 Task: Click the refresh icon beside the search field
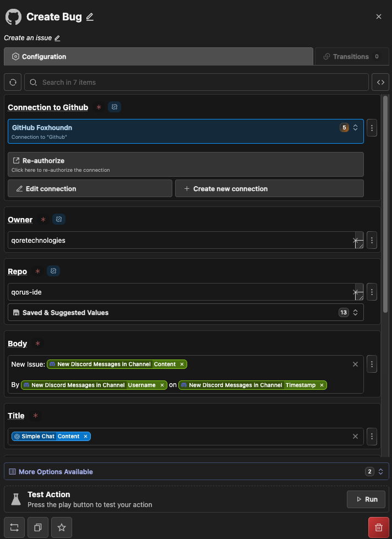[x=13, y=82]
